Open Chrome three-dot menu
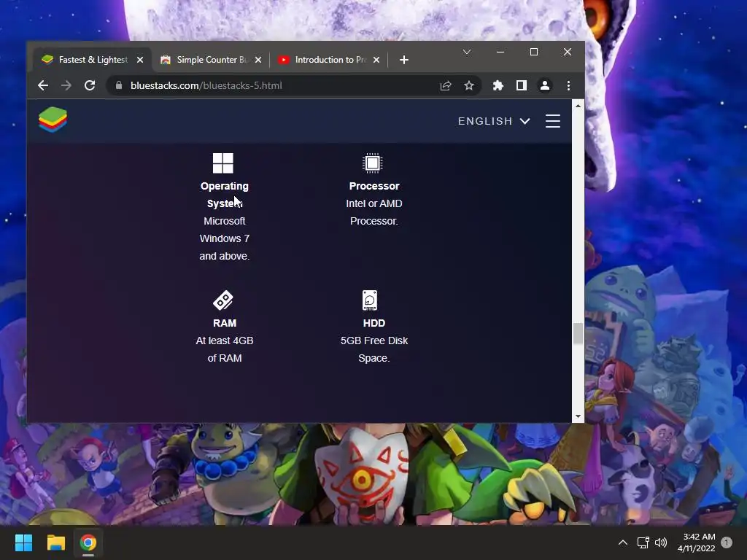747x560 pixels. (568, 85)
